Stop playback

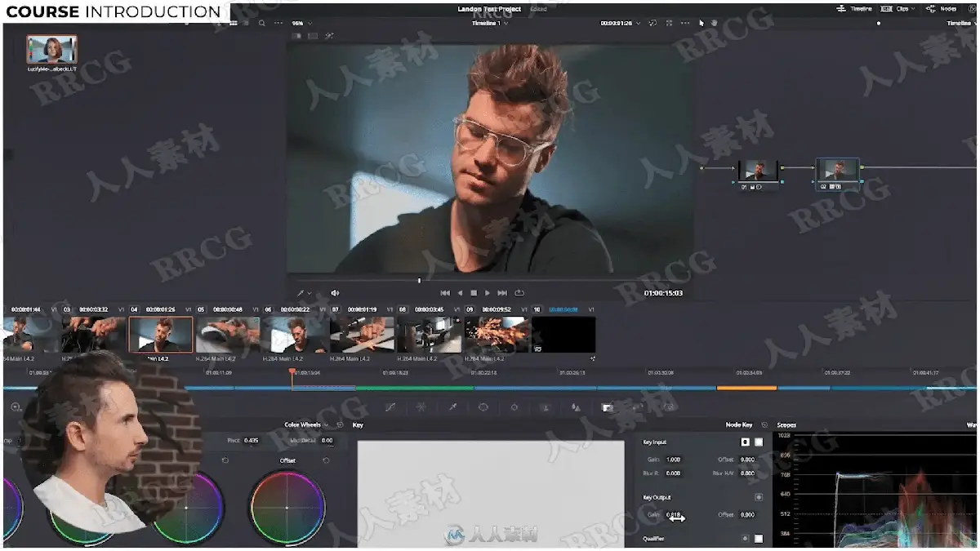(x=474, y=293)
